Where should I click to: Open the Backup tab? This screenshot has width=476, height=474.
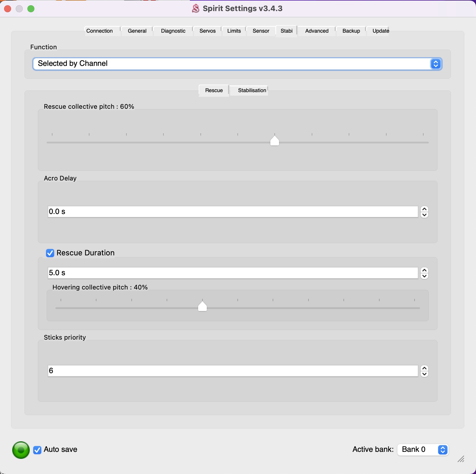click(x=351, y=31)
